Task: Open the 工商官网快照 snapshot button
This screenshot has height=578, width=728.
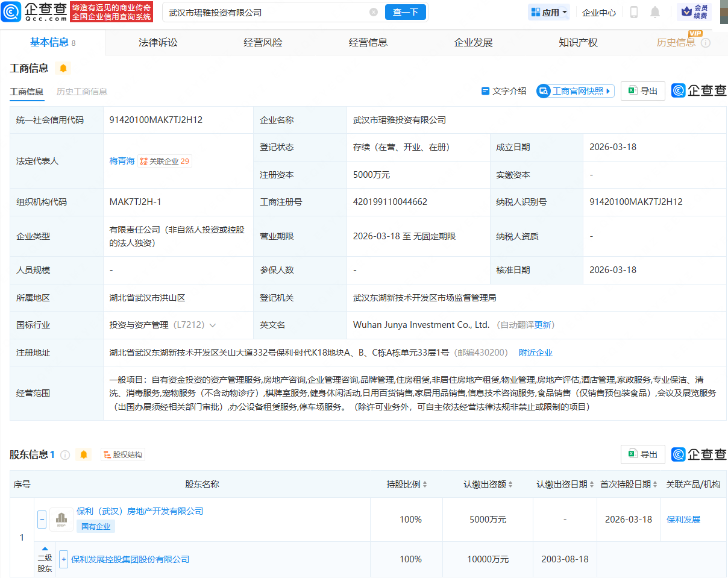Action: (574, 90)
